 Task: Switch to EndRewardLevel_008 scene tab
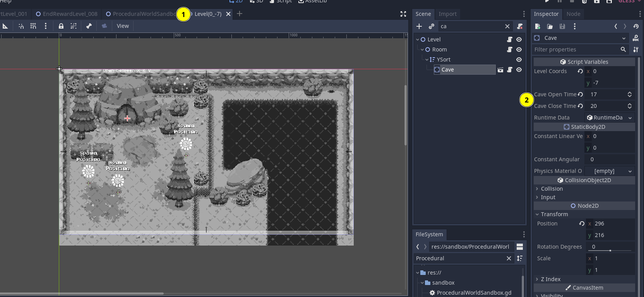click(67, 14)
